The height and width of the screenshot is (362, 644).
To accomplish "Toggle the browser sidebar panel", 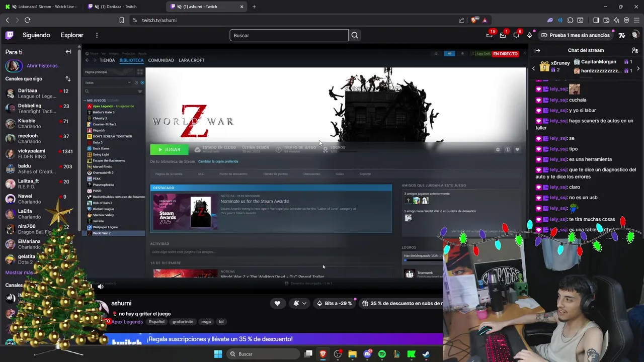I will coord(596,20).
